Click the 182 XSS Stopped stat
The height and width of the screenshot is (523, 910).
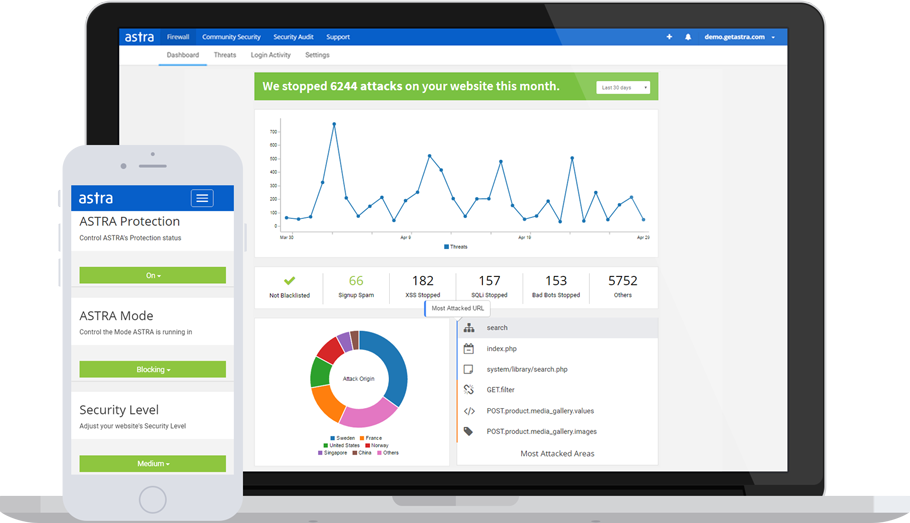tap(422, 287)
